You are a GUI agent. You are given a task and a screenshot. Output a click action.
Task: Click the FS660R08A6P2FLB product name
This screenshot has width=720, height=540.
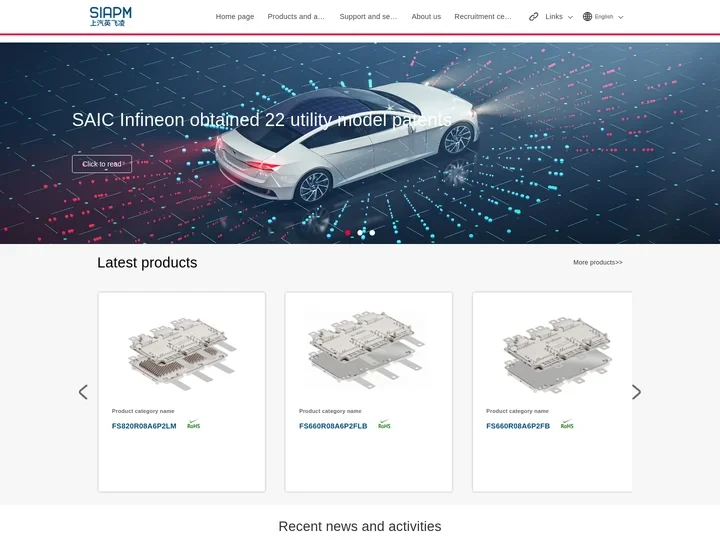333,426
